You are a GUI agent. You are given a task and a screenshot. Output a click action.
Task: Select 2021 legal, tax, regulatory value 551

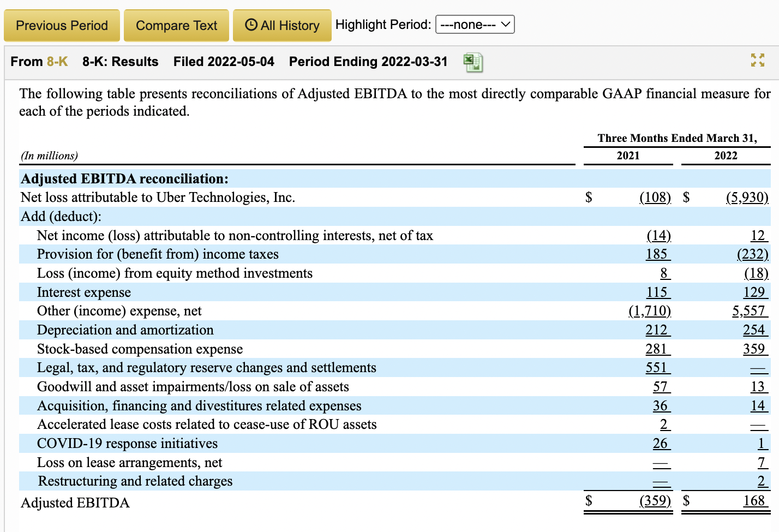657,368
